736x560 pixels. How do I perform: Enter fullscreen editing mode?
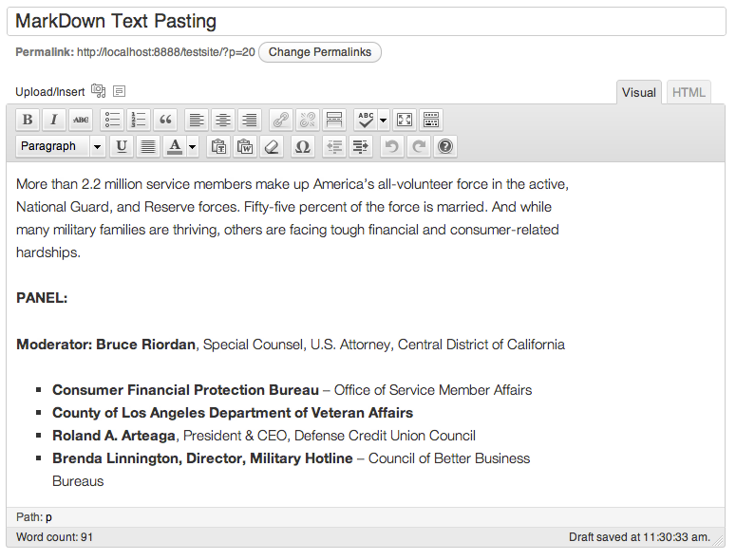coord(405,120)
